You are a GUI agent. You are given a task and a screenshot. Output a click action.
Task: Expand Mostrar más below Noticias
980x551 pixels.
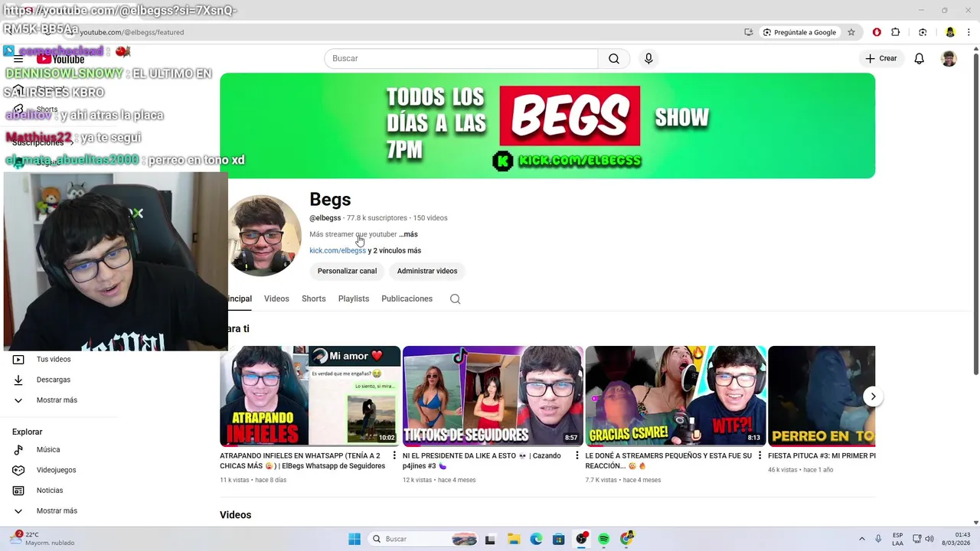pos(57,511)
